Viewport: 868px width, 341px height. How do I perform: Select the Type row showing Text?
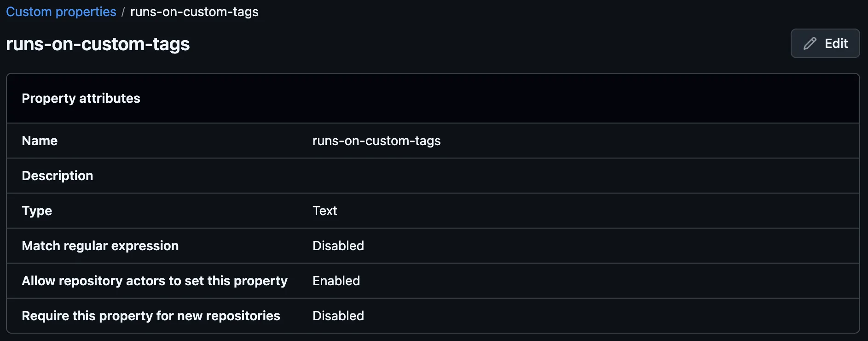coord(36,211)
